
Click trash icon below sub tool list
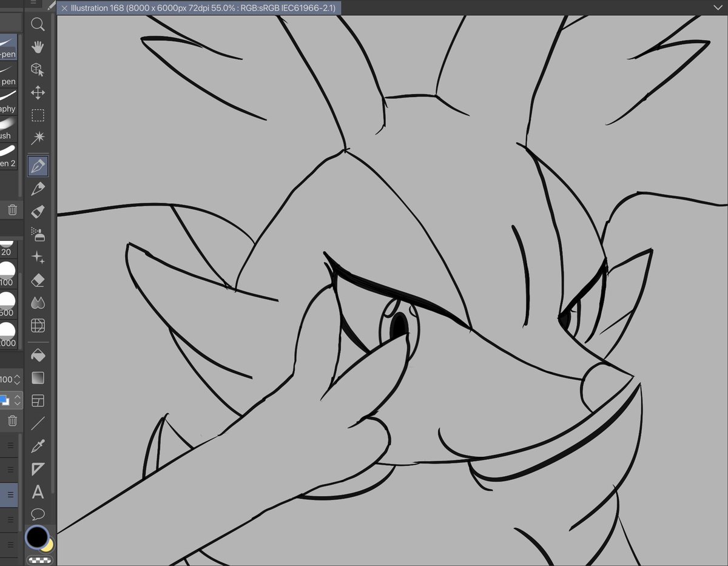[12, 210]
